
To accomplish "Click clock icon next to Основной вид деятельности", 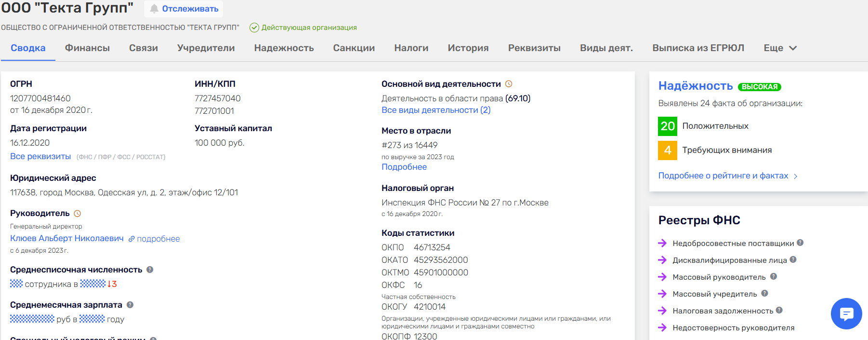I will (509, 84).
